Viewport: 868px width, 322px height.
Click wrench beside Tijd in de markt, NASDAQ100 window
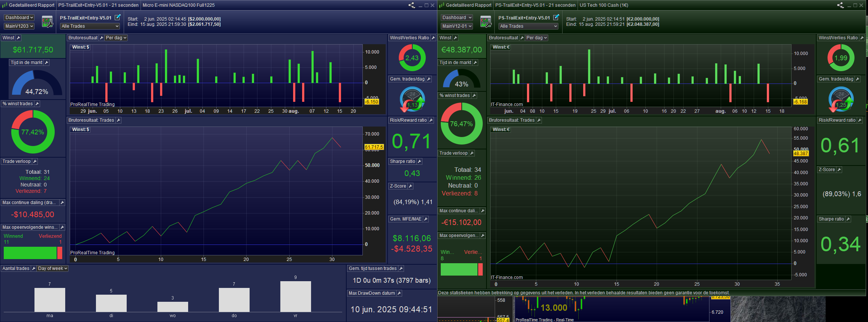46,63
